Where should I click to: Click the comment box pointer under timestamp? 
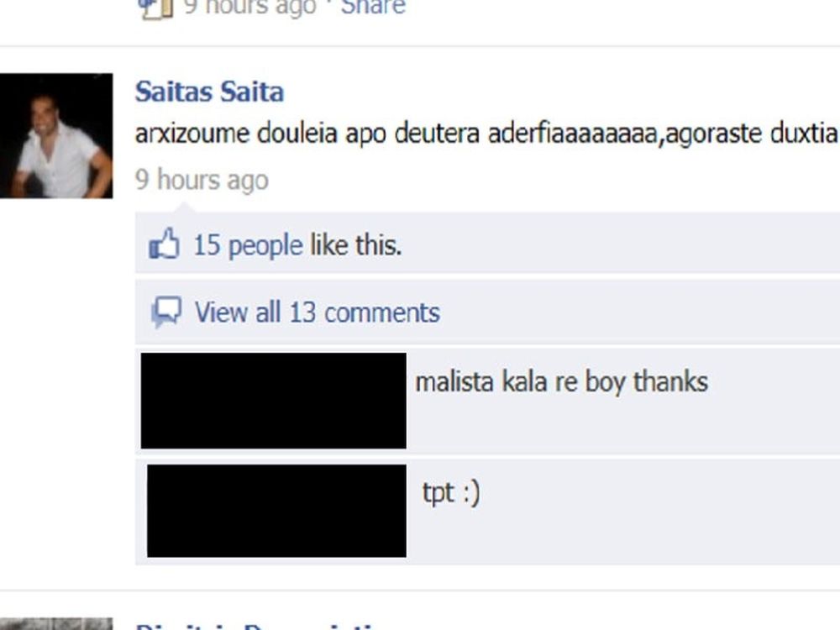click(183, 207)
